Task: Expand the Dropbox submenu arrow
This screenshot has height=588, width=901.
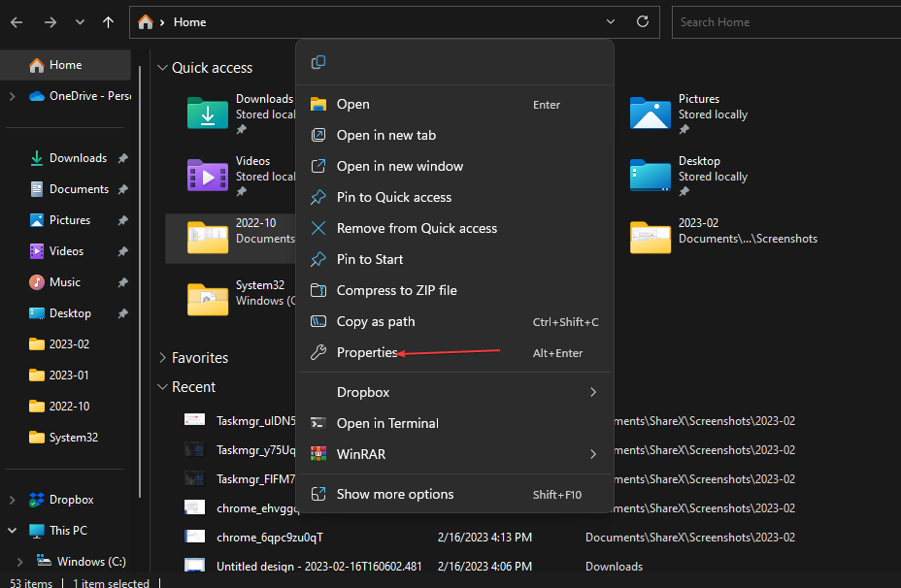Action: [x=593, y=393]
